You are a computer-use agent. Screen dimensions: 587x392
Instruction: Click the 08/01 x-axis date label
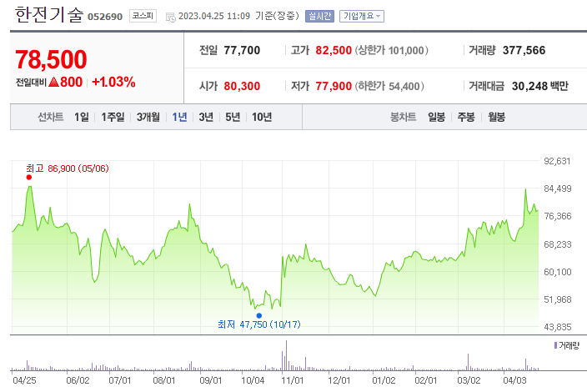[164, 380]
